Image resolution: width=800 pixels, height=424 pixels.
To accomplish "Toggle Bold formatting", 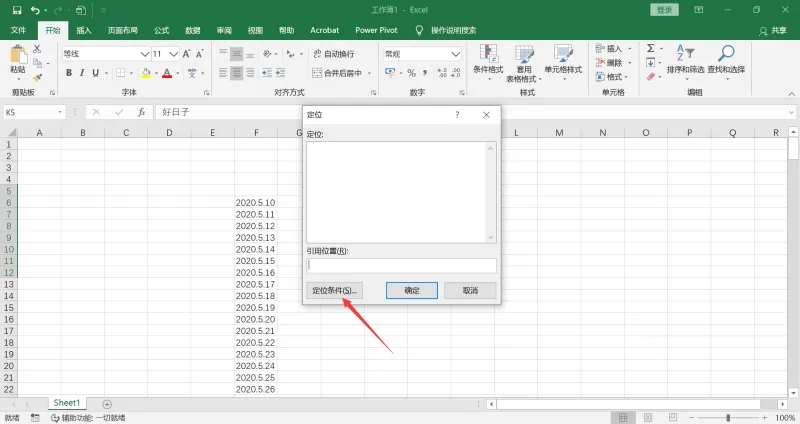I will (69, 73).
